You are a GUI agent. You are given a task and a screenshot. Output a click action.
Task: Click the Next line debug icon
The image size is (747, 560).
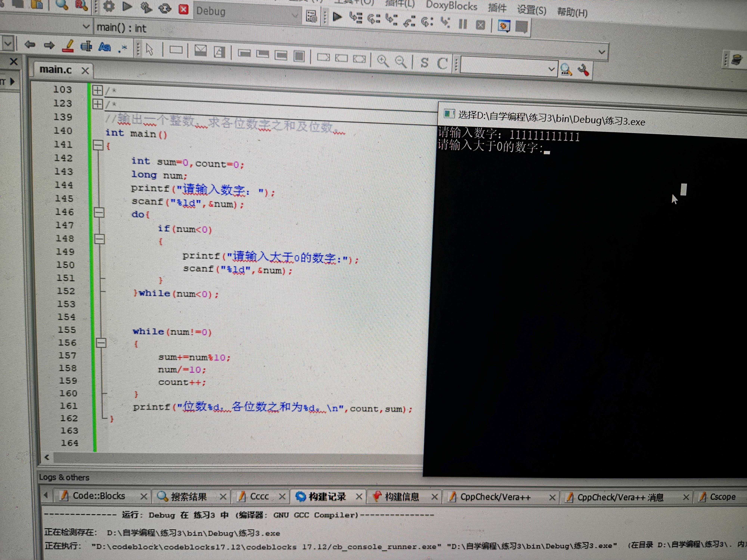(374, 18)
